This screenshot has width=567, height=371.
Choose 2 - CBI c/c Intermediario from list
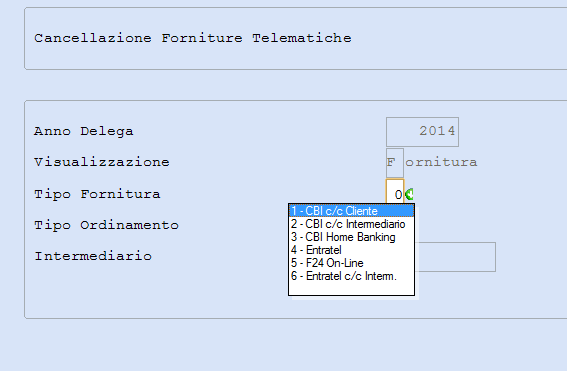pyautogui.click(x=351, y=224)
